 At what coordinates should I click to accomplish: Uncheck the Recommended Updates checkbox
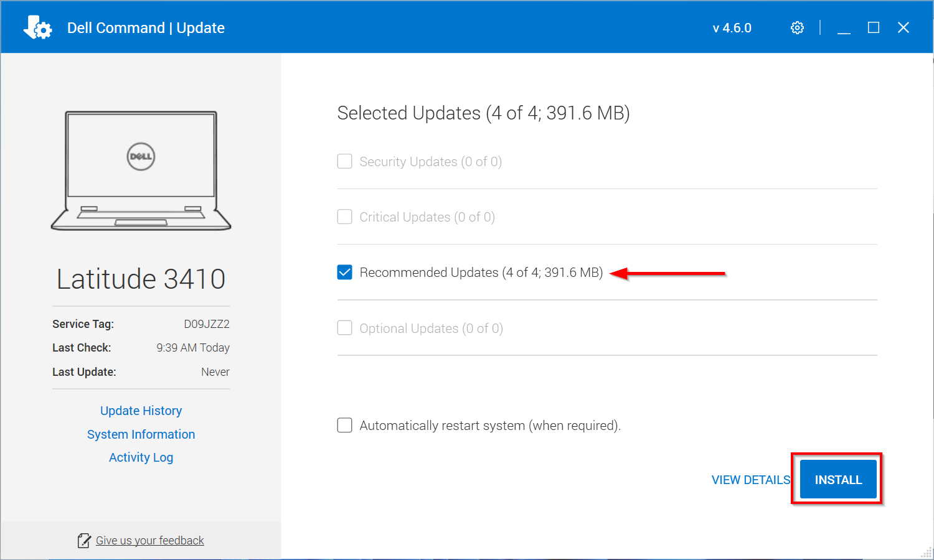coord(344,273)
